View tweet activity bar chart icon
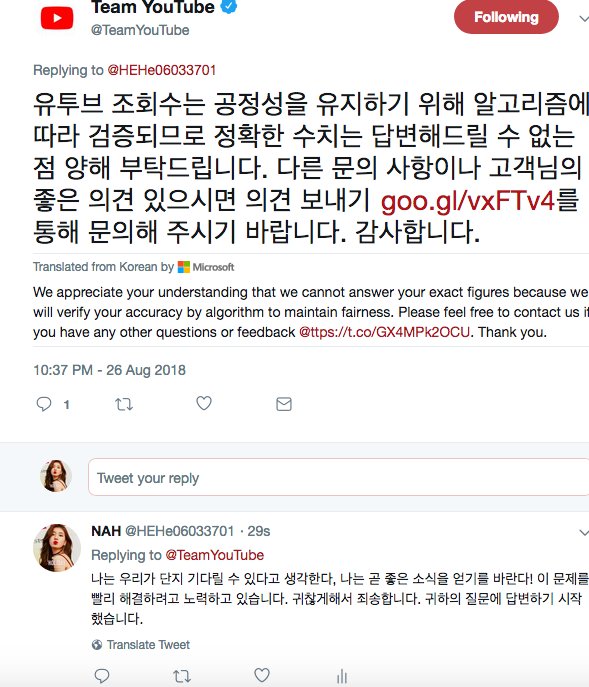Screen dimensions: 589x687 pyautogui.click(x=342, y=676)
